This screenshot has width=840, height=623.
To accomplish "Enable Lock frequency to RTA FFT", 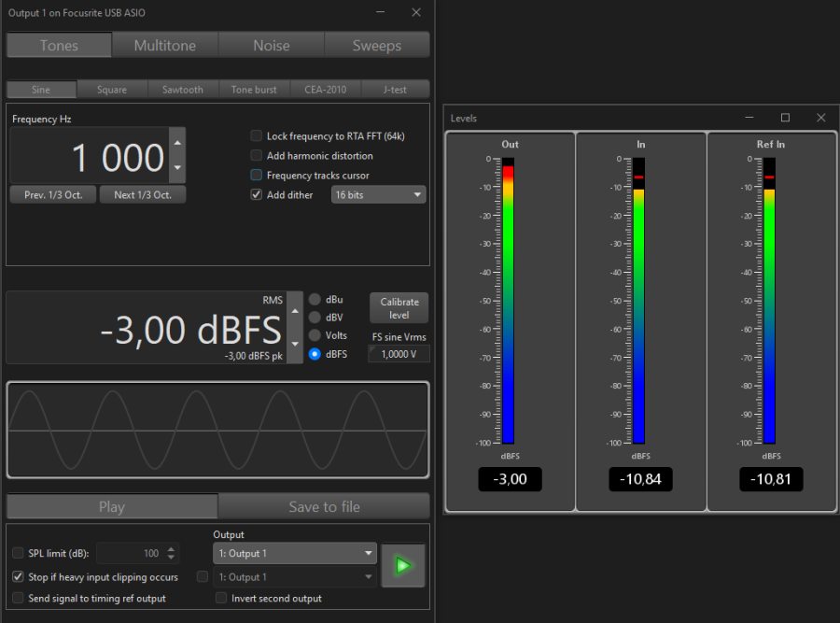I will click(x=256, y=136).
